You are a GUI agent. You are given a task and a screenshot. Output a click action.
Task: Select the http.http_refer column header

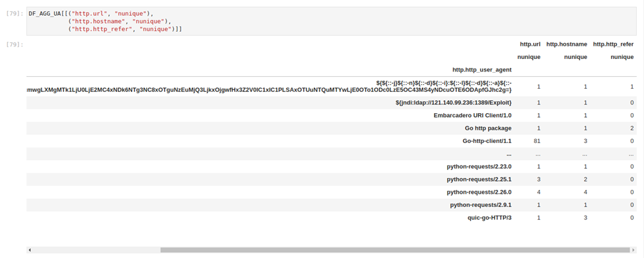(x=613, y=44)
